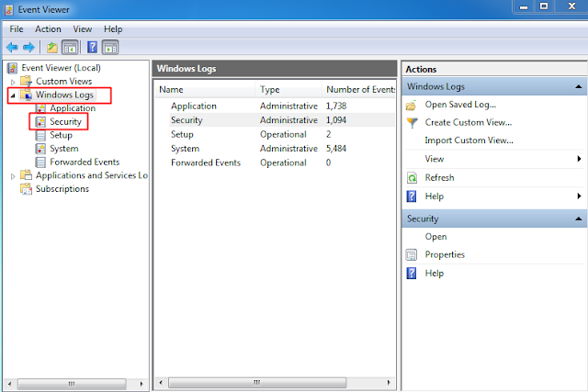Select Windows Logs in the tree
Viewport: 588px width, 392px height.
64,95
